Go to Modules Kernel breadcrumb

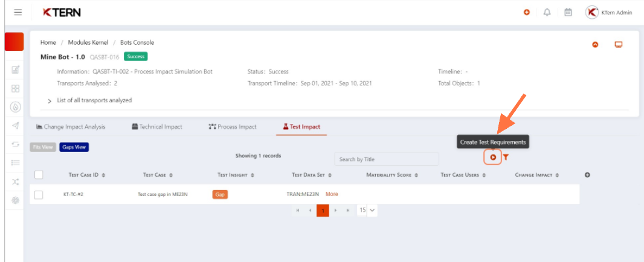click(88, 42)
